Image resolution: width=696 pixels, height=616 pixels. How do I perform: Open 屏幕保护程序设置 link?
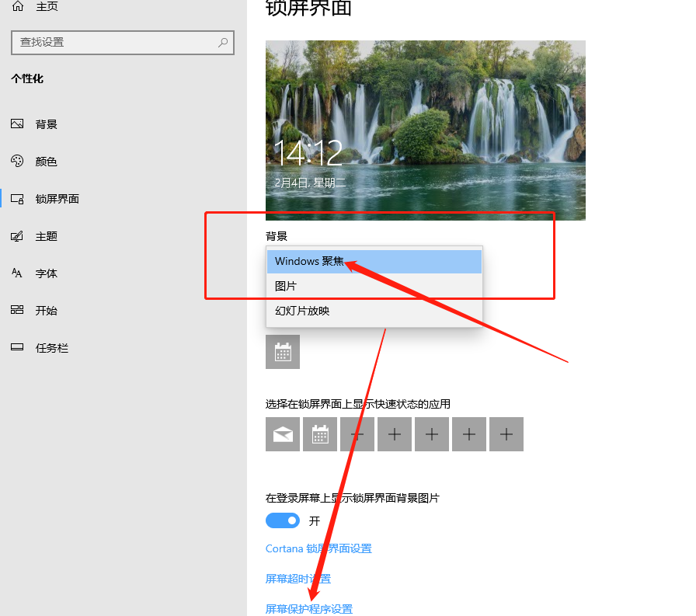309,609
